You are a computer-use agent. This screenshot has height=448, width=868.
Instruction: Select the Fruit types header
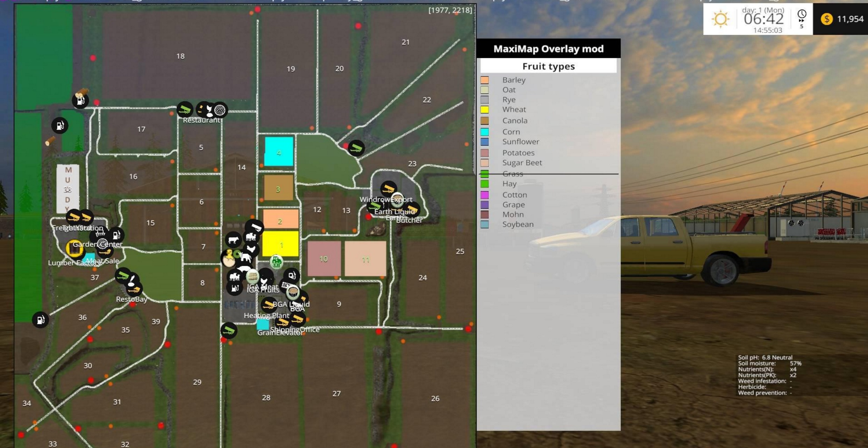[548, 66]
